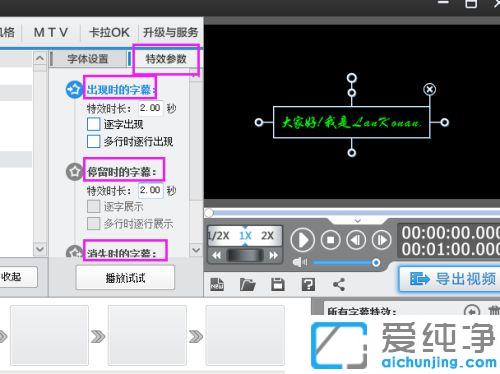Click the 播放试试 button
This screenshot has width=500, height=374.
pyautogui.click(x=125, y=278)
